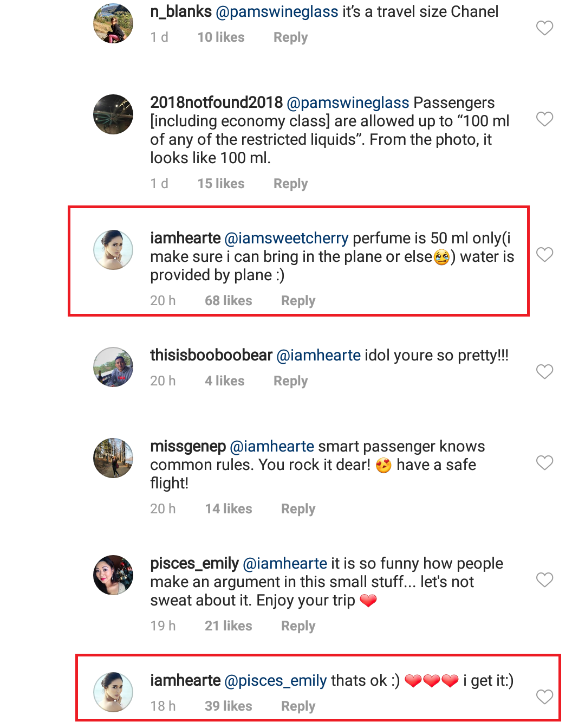585x728 pixels.
Task: Open 2018notfound2018's avatar
Action: pyautogui.click(x=113, y=114)
